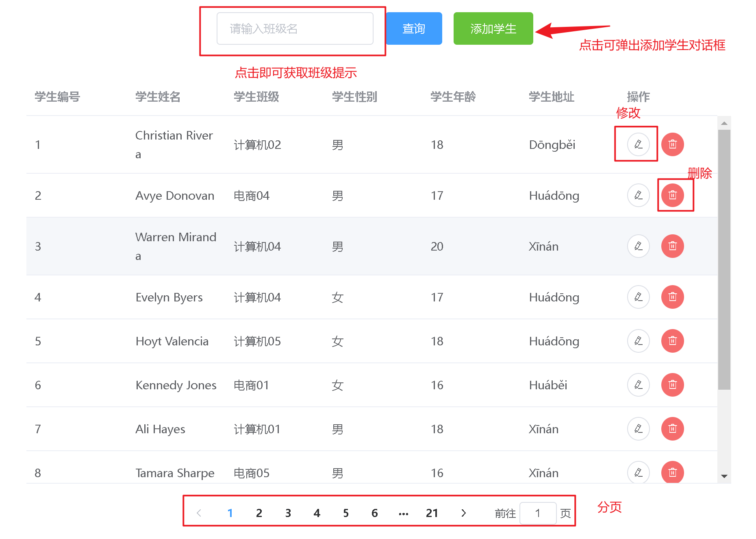
Task: Focus the class name search input
Action: pyautogui.click(x=295, y=28)
